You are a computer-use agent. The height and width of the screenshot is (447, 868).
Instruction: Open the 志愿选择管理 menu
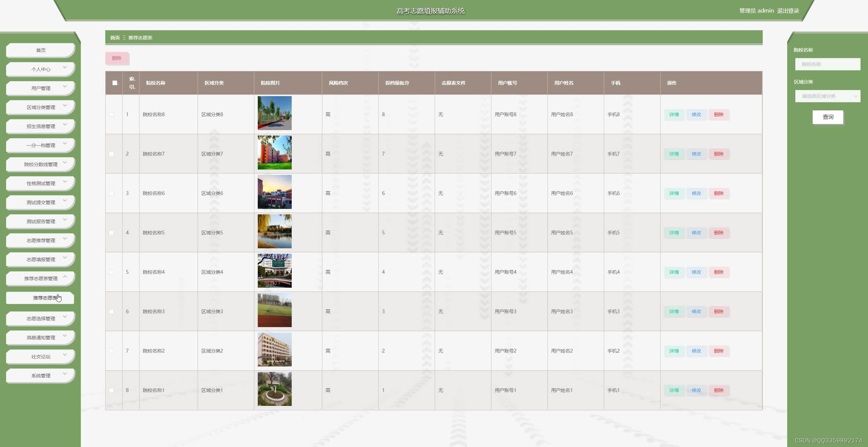tap(40, 319)
